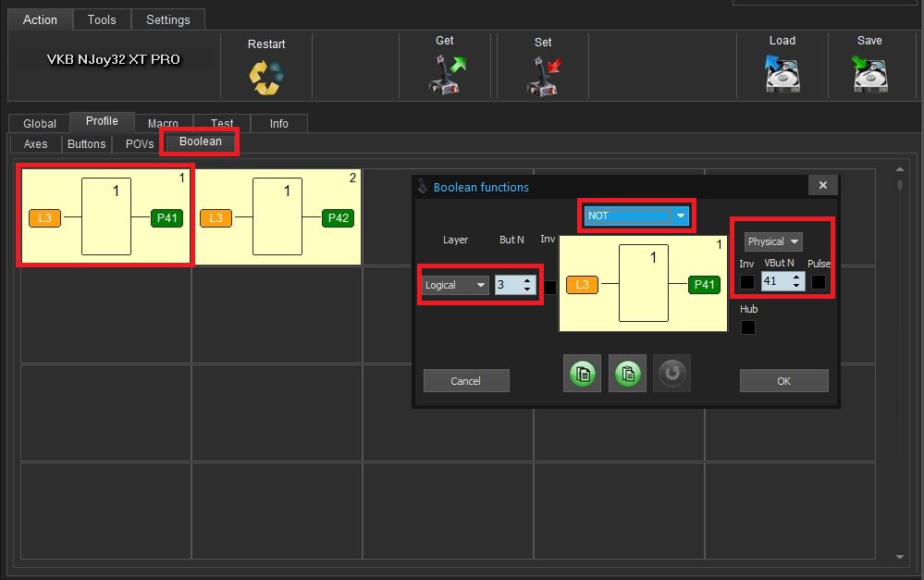Viewport: 924px width, 580px height.
Task: Click the paste clipboard icon in dialog
Action: coord(628,374)
